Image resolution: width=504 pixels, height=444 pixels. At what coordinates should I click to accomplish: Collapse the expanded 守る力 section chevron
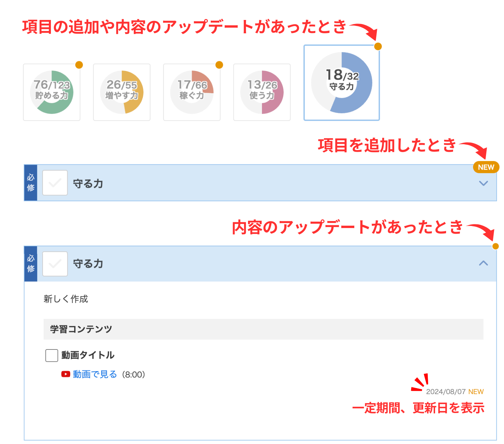pos(483,263)
